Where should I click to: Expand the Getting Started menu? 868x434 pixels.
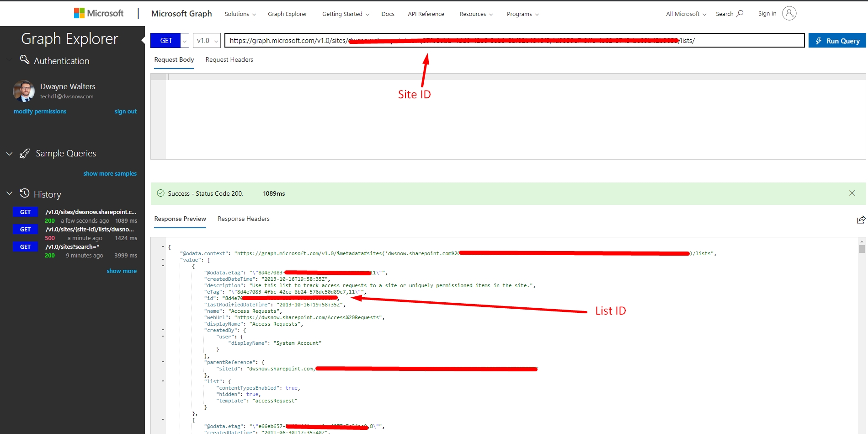click(346, 14)
